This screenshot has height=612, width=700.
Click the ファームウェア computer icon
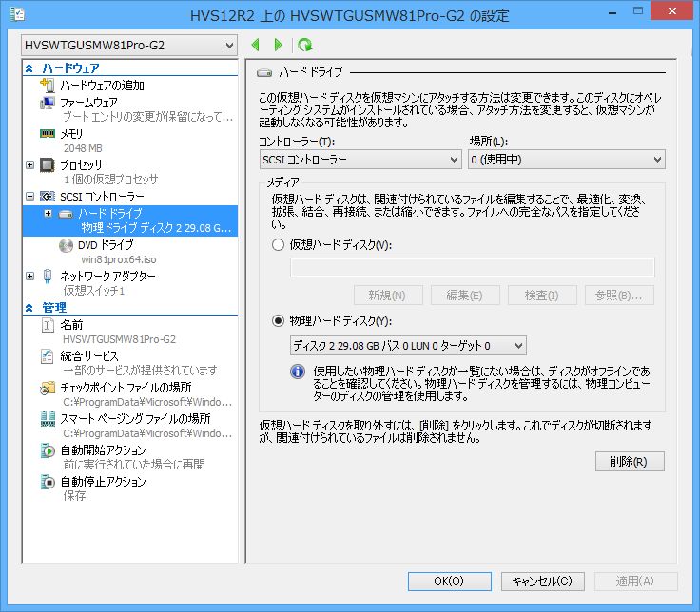point(48,103)
